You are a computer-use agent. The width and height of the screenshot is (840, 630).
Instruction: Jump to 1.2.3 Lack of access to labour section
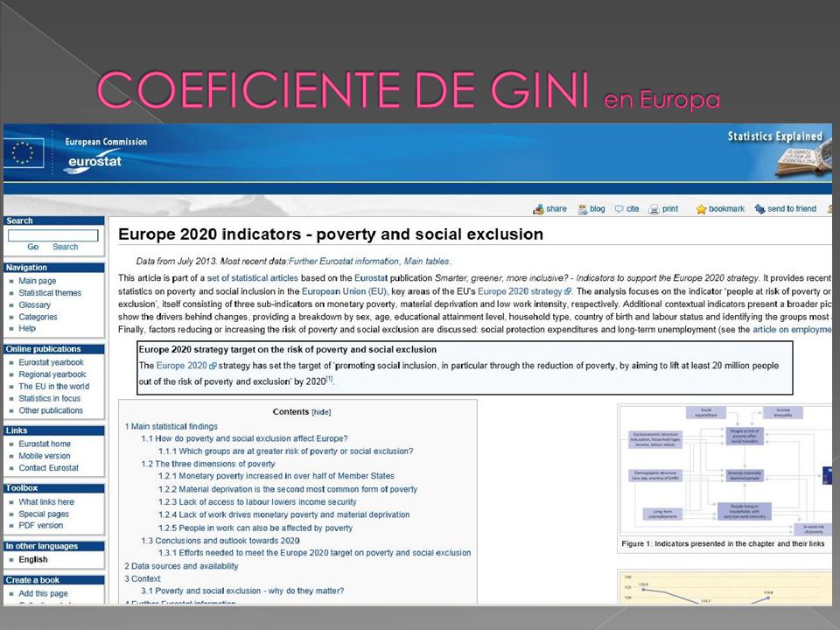point(257,502)
